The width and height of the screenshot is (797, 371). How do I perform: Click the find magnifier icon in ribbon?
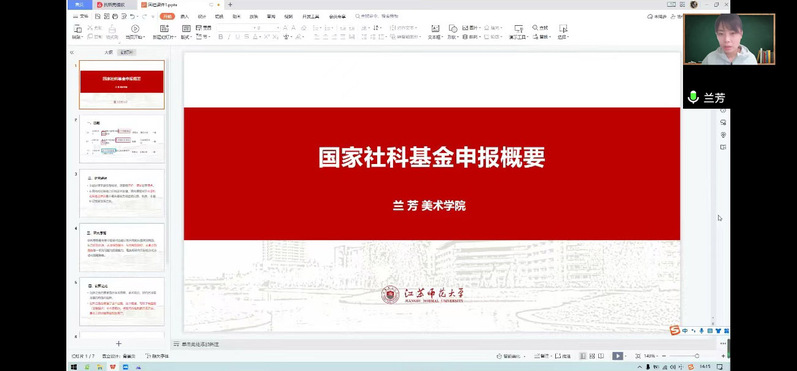click(535, 27)
